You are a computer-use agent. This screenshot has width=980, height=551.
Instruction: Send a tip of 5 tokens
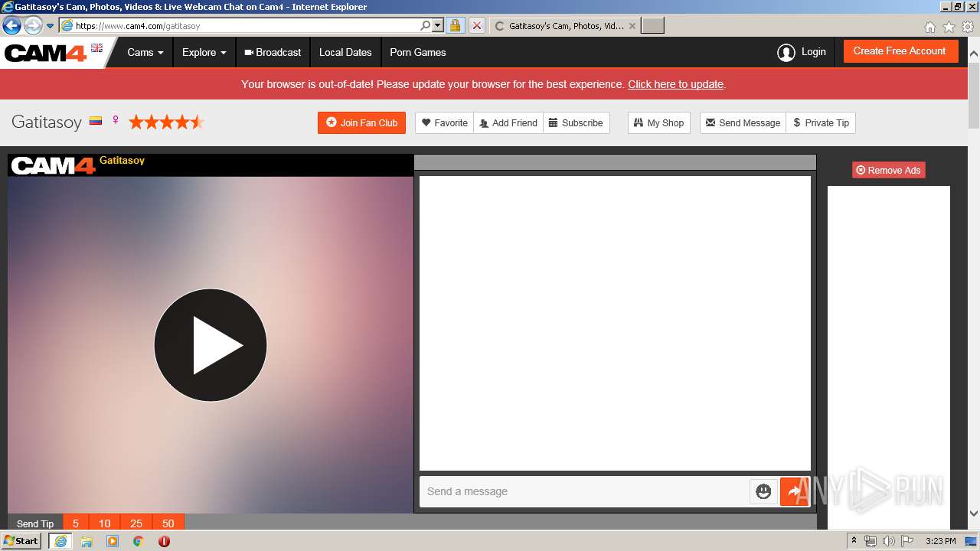pyautogui.click(x=76, y=523)
